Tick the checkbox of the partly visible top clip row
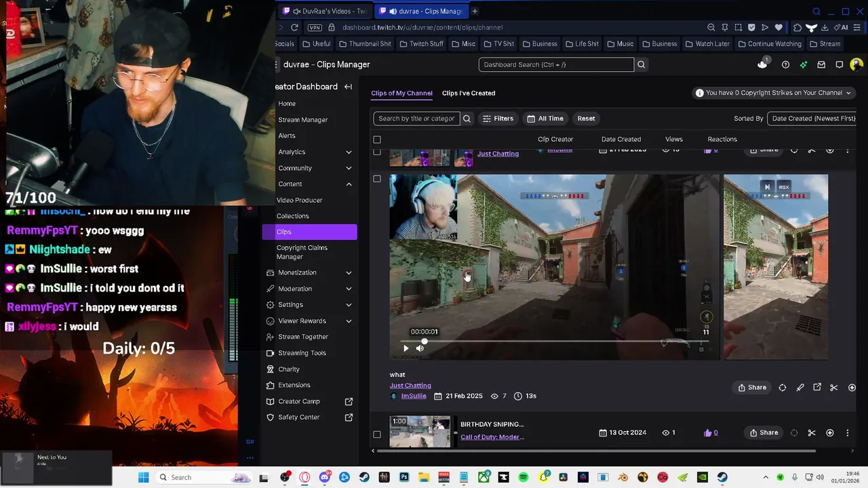The width and height of the screenshot is (868, 488). tap(377, 152)
